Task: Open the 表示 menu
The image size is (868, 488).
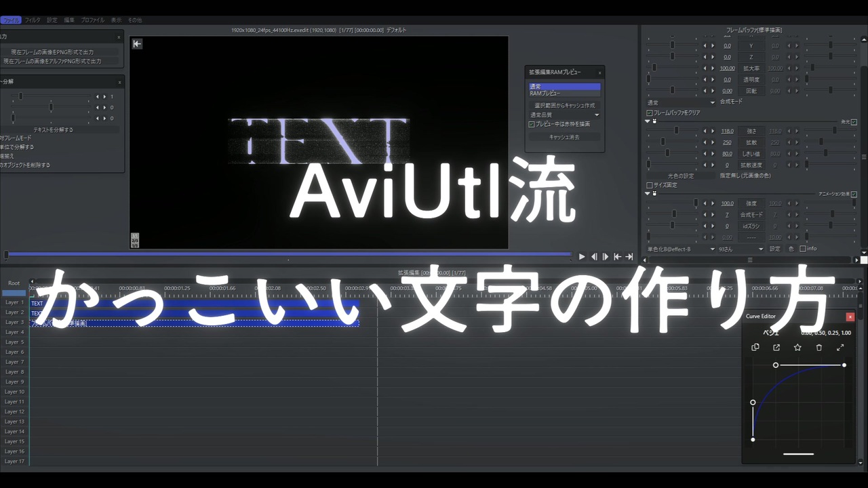Action: (x=115, y=20)
